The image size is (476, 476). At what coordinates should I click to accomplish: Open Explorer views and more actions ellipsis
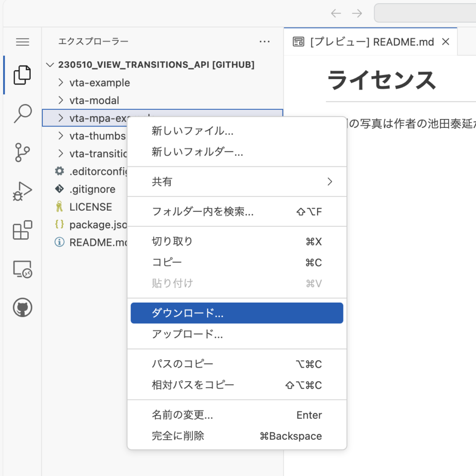pyautogui.click(x=264, y=41)
